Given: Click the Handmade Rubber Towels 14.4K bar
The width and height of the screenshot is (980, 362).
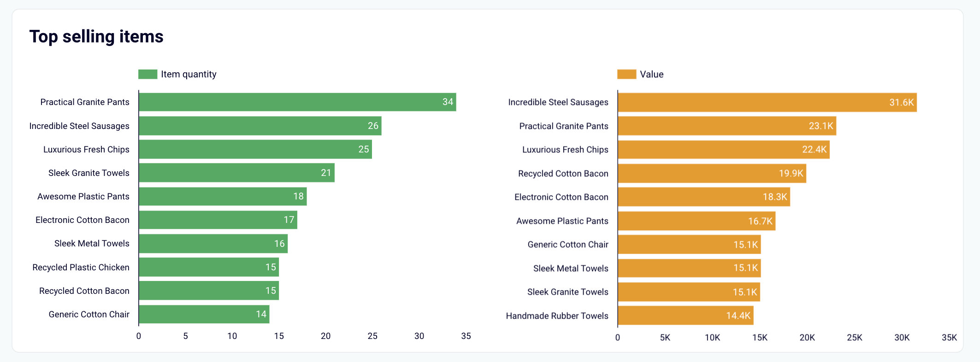Looking at the screenshot, I should [x=686, y=315].
